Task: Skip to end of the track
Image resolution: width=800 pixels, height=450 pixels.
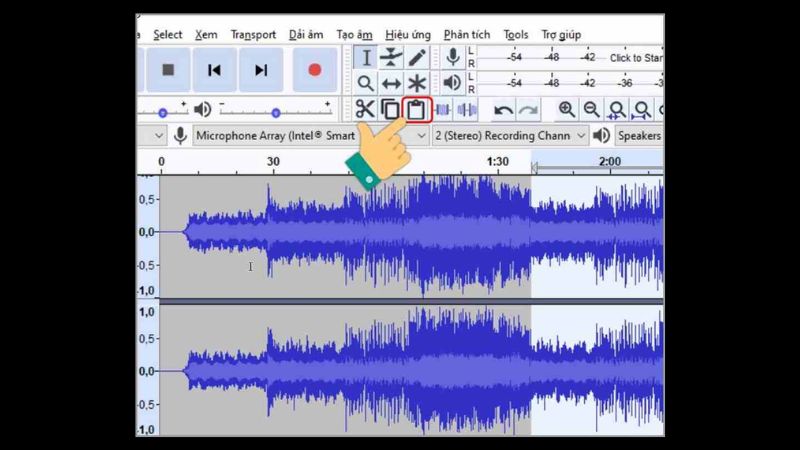Action: (261, 70)
